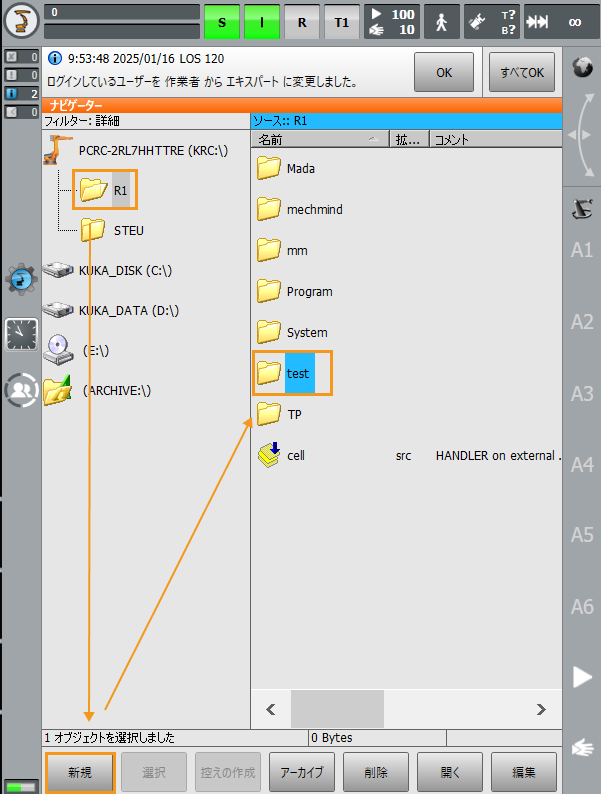The image size is (601, 794).
Task: Click the A1 axis jog label
Action: 582,250
